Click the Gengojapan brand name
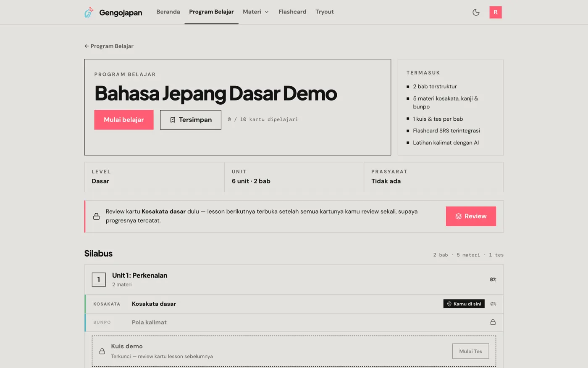The image size is (588, 368). [x=121, y=13]
